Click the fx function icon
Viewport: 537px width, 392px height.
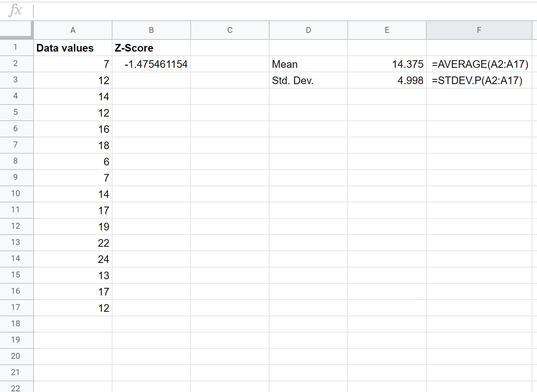(15, 10)
